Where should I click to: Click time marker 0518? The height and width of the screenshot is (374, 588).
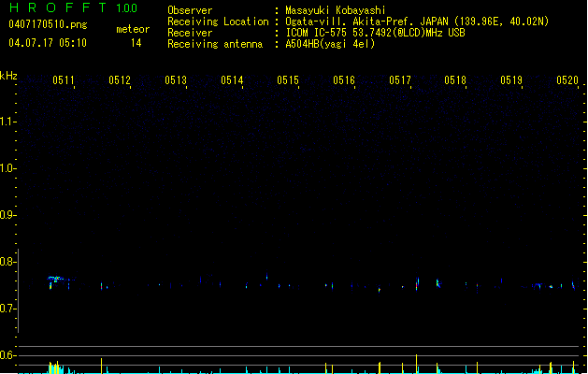(455, 80)
